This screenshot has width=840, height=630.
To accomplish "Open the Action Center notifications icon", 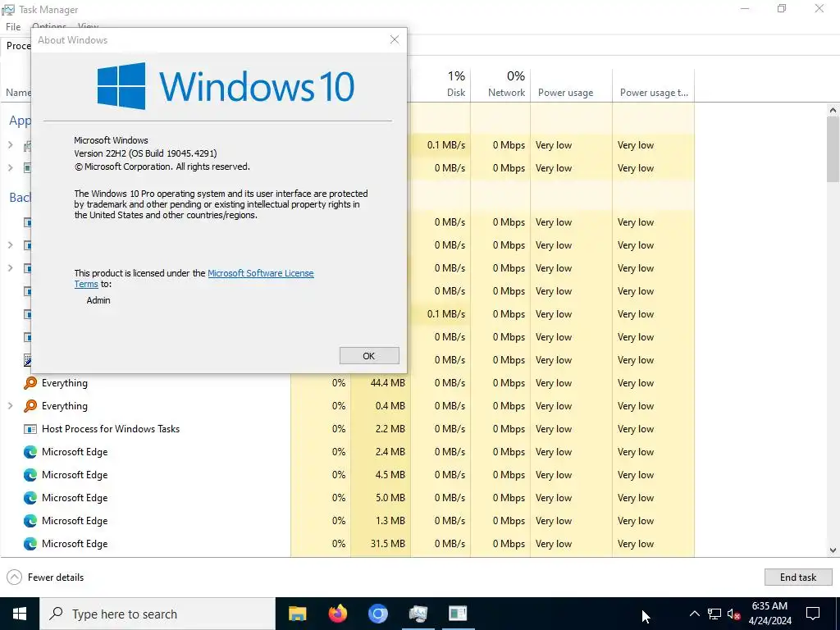I will point(813,614).
